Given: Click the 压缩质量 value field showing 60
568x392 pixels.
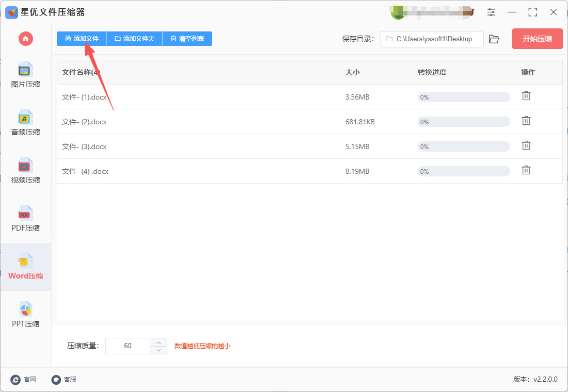Looking at the screenshot, I should click(128, 346).
